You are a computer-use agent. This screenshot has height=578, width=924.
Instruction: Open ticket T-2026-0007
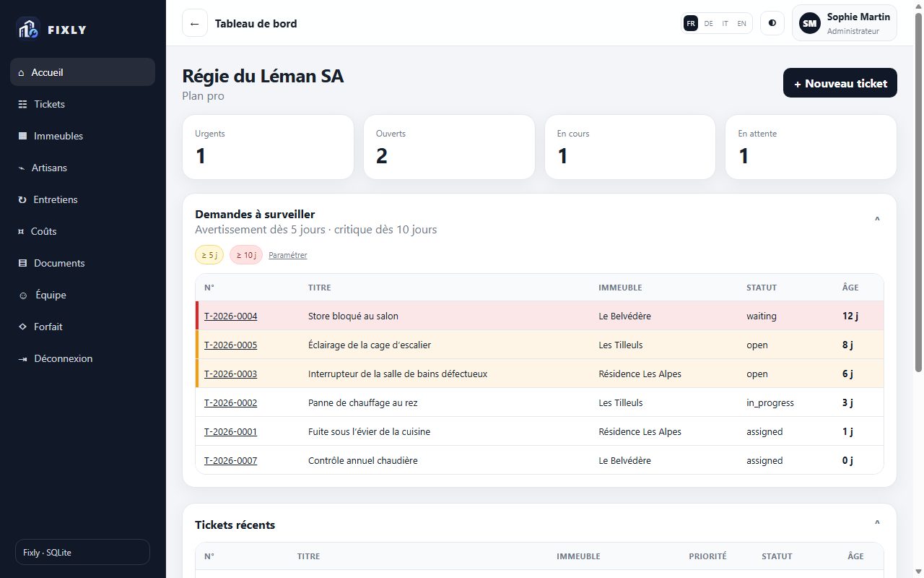[230, 460]
